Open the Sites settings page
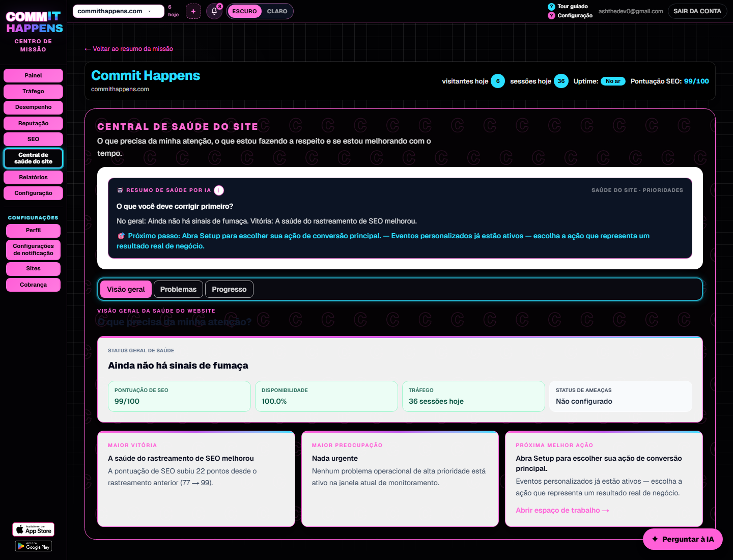733x560 pixels. [33, 268]
